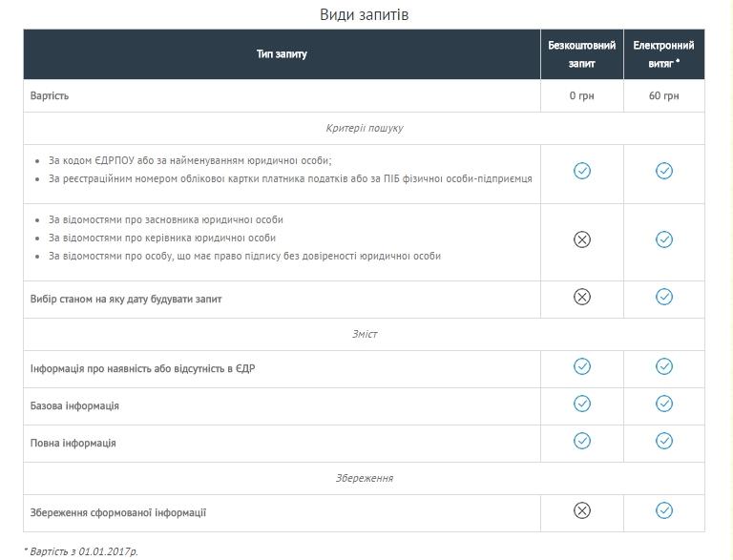Click the electronic-extract checkmark for saving generated information
This screenshot has width=733, height=560.
click(664, 510)
